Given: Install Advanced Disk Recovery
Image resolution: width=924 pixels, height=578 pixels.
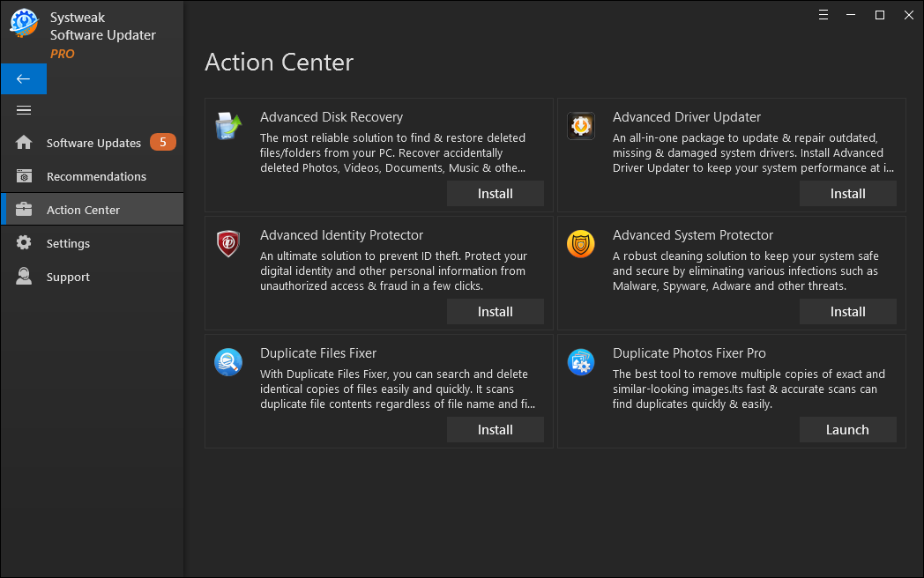Looking at the screenshot, I should click(495, 194).
